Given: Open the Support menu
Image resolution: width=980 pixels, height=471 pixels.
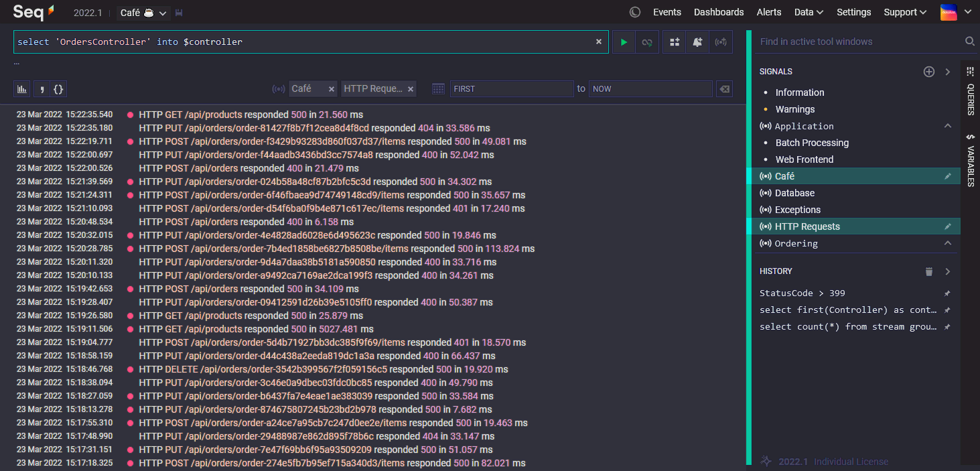Looking at the screenshot, I should coord(905,12).
